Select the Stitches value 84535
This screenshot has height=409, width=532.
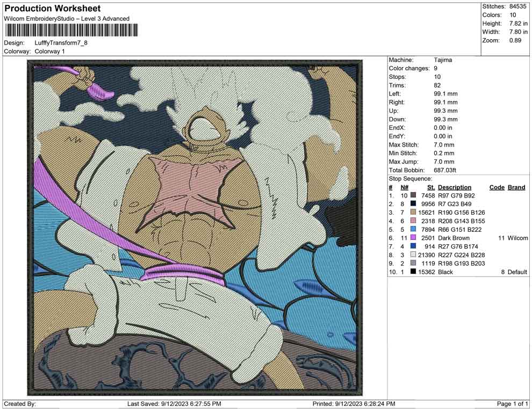(517, 6)
